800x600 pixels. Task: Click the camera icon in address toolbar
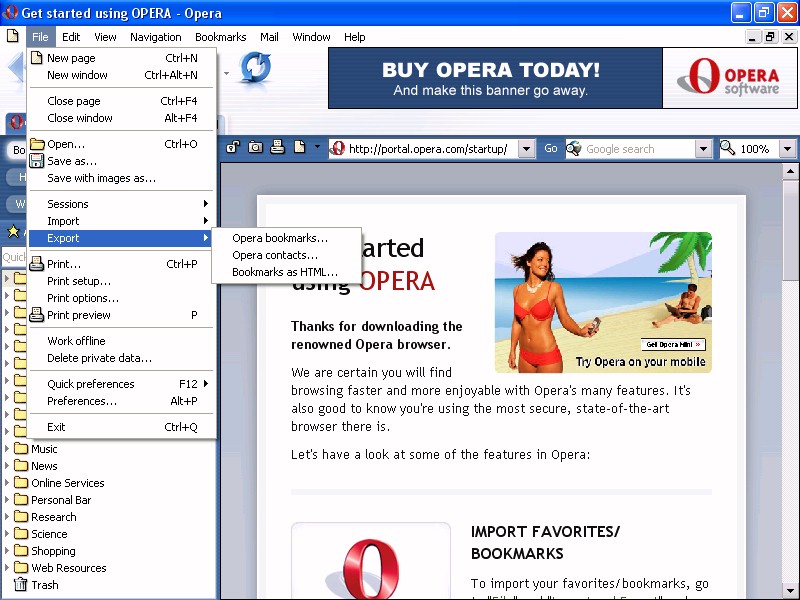[x=255, y=148]
